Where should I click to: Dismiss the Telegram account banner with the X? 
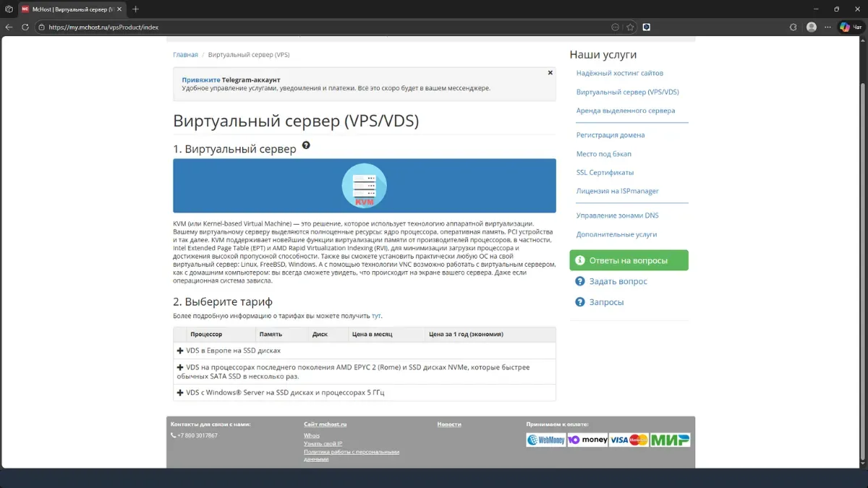click(x=550, y=72)
